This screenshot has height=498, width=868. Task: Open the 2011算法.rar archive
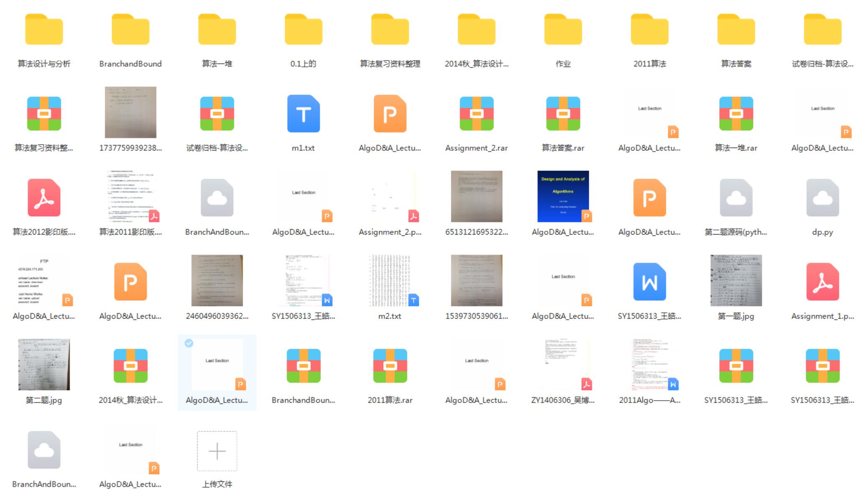point(390,365)
